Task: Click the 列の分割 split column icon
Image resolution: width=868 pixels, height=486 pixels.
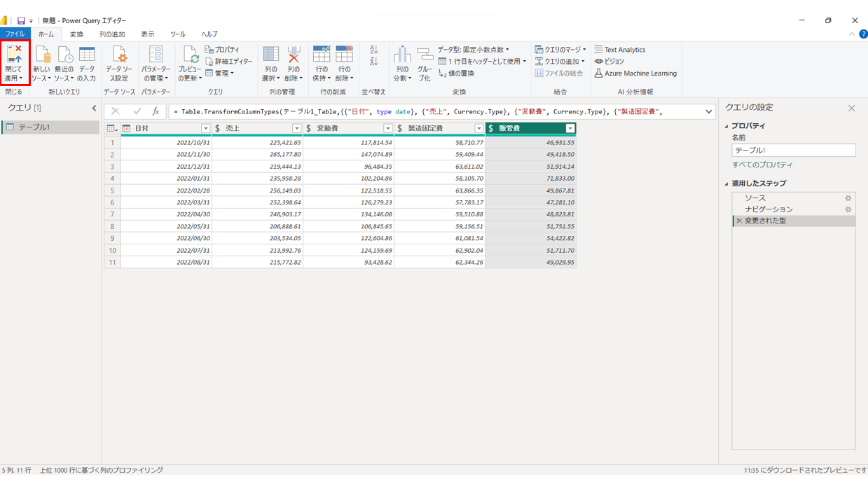Action: pyautogui.click(x=402, y=55)
